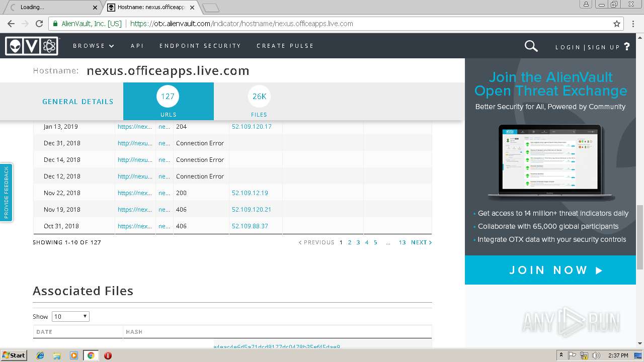This screenshot has width=644, height=362.
Task: Open the Oct 31, 2018 URL link
Action: [135, 226]
